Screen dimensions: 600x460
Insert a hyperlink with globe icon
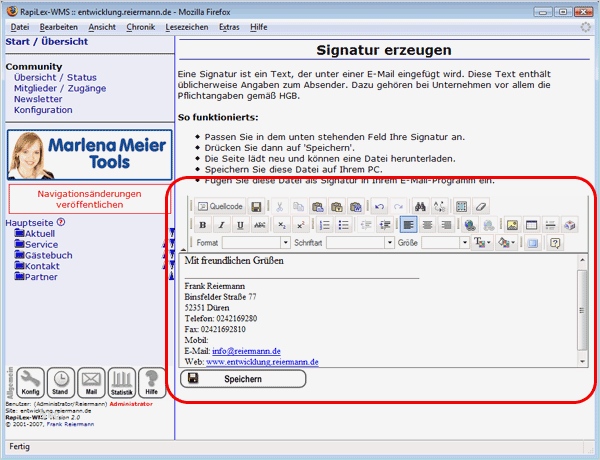coord(470,225)
